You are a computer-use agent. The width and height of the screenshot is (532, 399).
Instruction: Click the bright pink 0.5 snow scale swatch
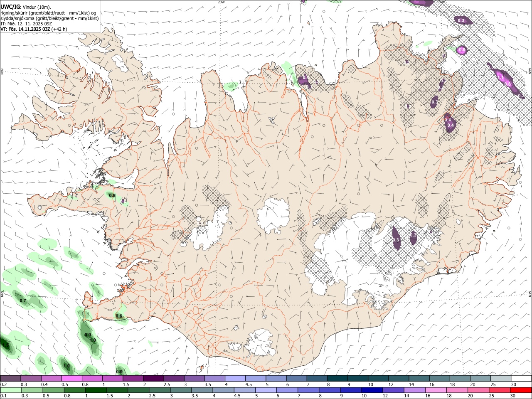pyautogui.click(x=72, y=379)
